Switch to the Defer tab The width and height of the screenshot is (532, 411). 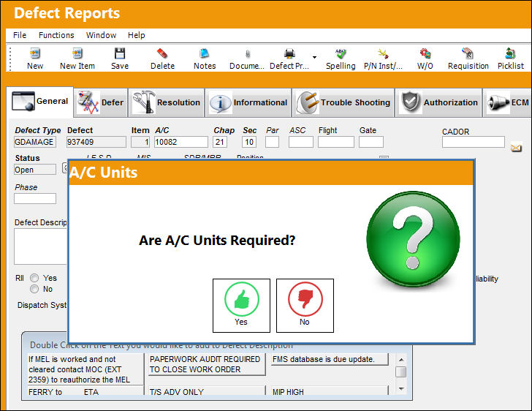point(100,102)
